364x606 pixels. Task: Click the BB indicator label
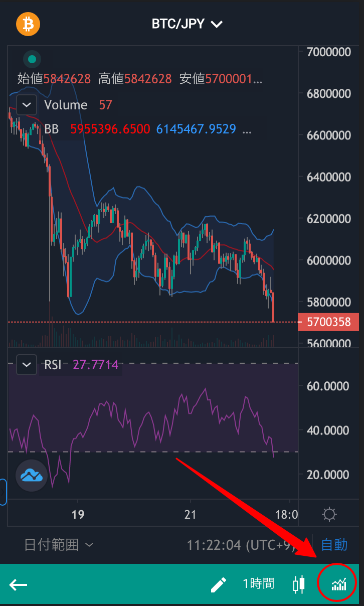pos(52,129)
